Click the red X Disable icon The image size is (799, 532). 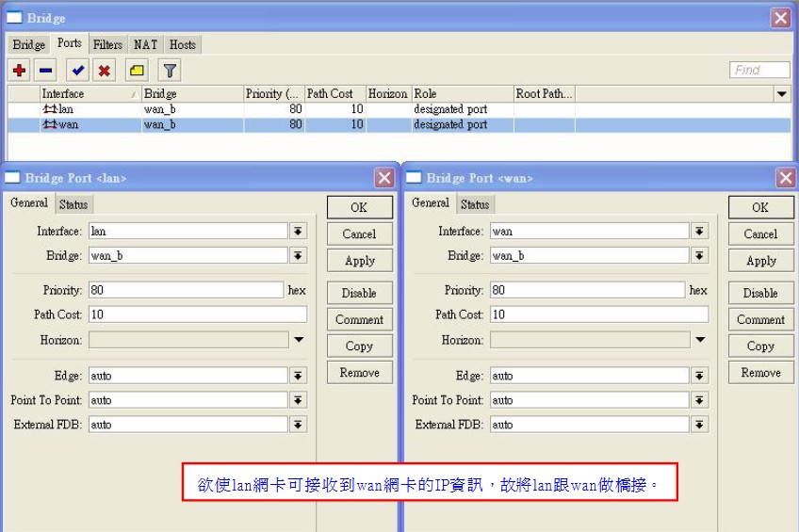(x=104, y=71)
